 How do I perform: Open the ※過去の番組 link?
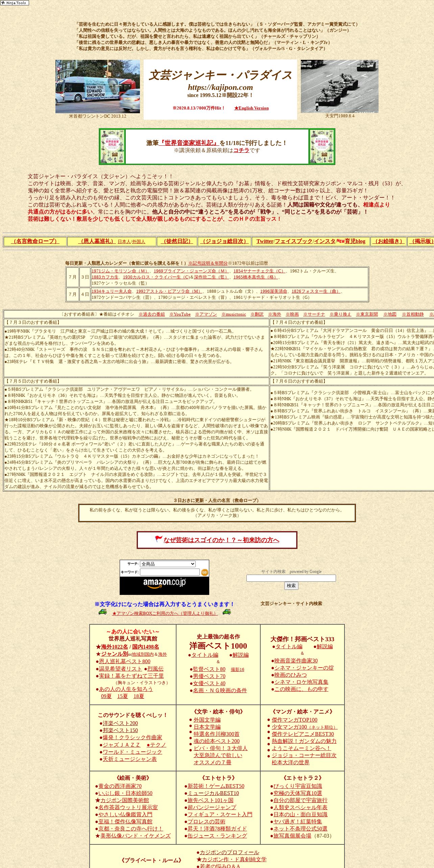tap(151, 314)
